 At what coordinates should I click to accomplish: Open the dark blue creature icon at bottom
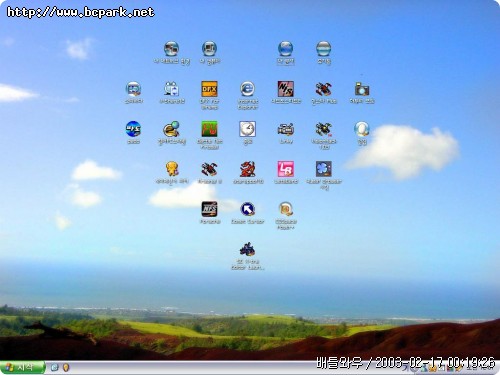[247, 249]
